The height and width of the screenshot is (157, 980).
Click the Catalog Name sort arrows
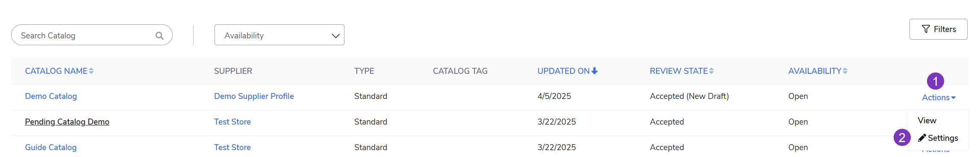click(91, 71)
